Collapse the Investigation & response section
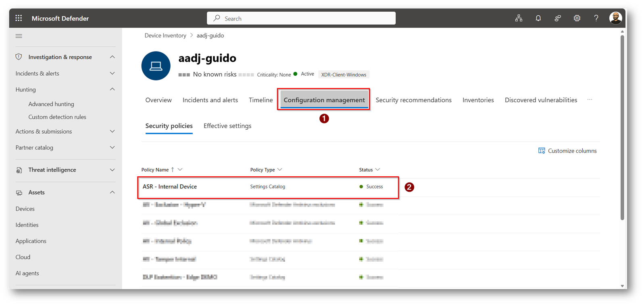The height and width of the screenshot is (306, 644). coord(112,57)
